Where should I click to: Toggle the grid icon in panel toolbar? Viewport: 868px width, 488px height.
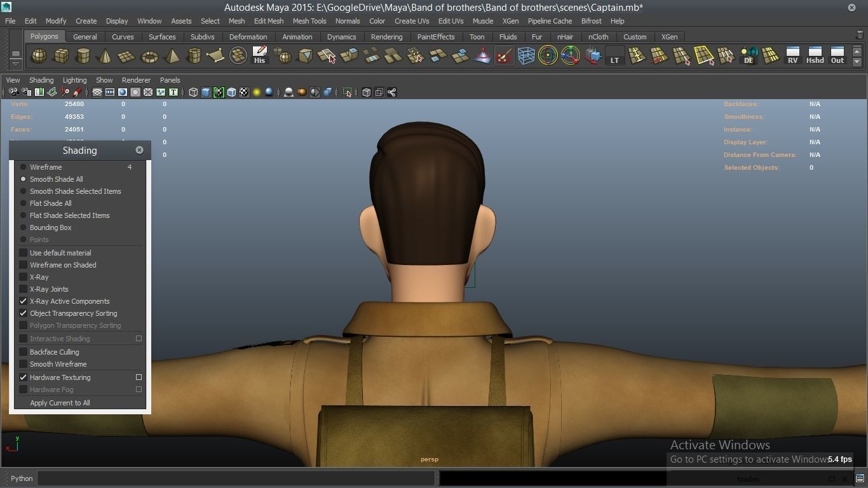coord(97,92)
